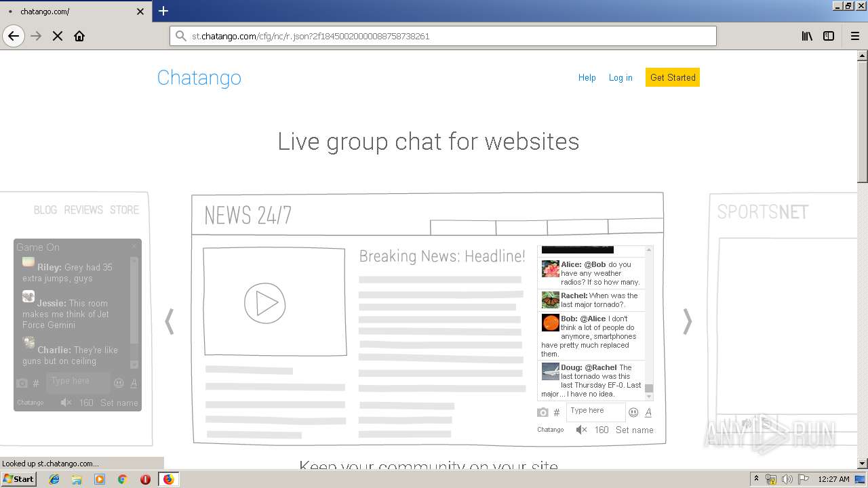This screenshot has width=868, height=488.
Task: Toggle the sidebar view icon
Action: [829, 36]
